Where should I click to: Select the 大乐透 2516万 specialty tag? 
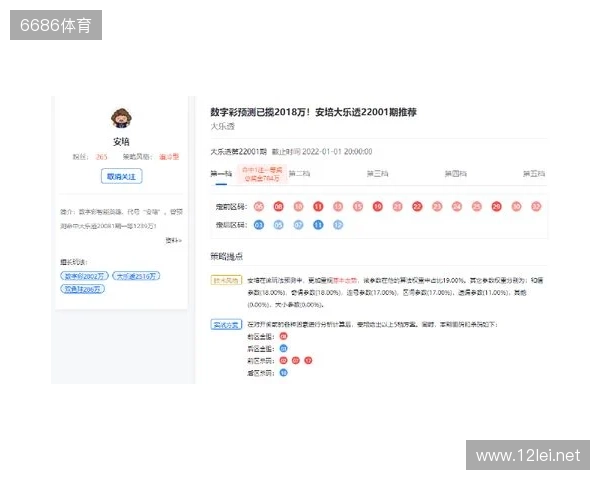click(136, 276)
